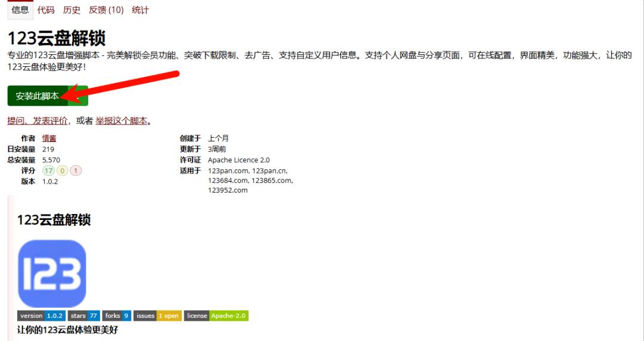Click the top 123云盘解锁 page title

pos(56,38)
